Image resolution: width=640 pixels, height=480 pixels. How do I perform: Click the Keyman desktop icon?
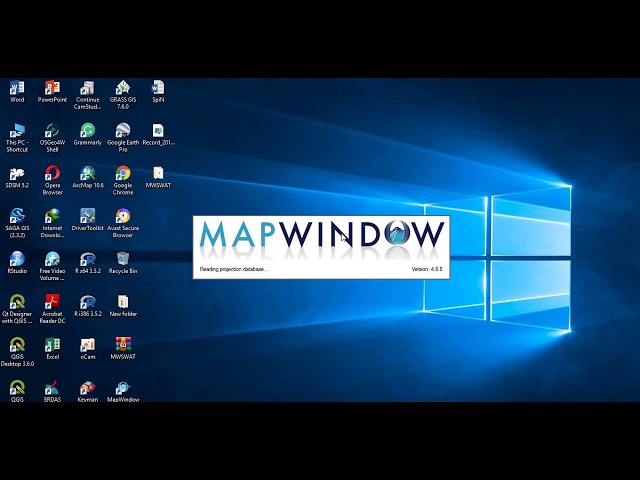point(87,391)
